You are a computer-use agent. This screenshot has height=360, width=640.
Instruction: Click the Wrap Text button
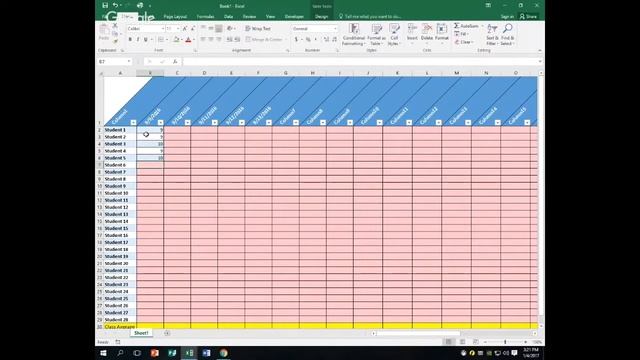(258, 29)
